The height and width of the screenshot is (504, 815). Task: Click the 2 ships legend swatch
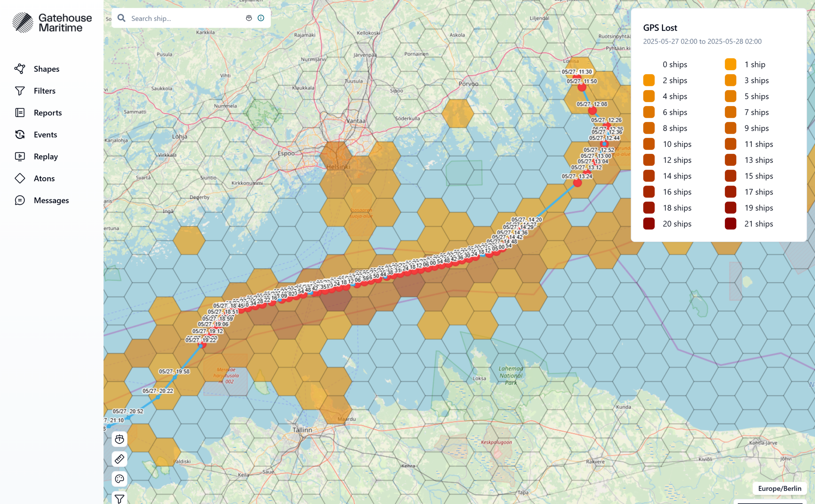point(649,80)
